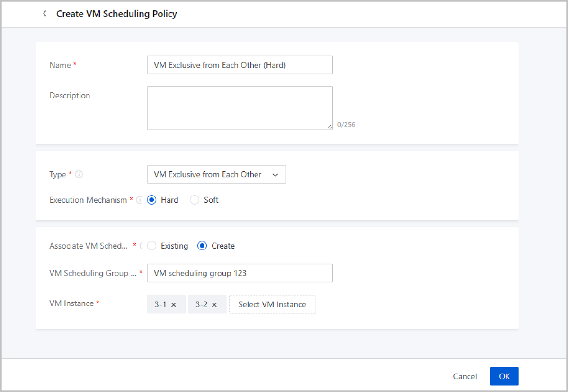Select the Hard execution mechanism
The image size is (568, 392).
(151, 200)
